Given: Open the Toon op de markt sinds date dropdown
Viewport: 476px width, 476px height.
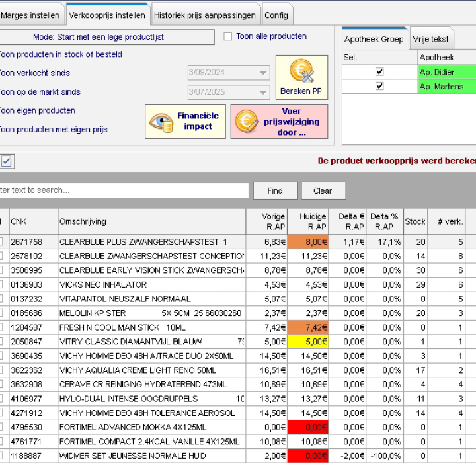Looking at the screenshot, I should tap(263, 92).
